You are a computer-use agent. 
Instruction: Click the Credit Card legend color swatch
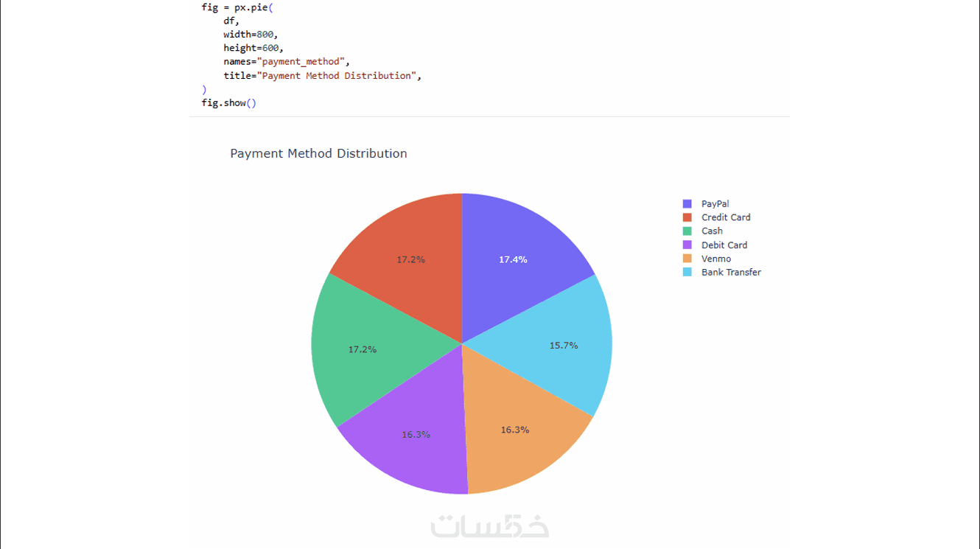click(x=687, y=217)
